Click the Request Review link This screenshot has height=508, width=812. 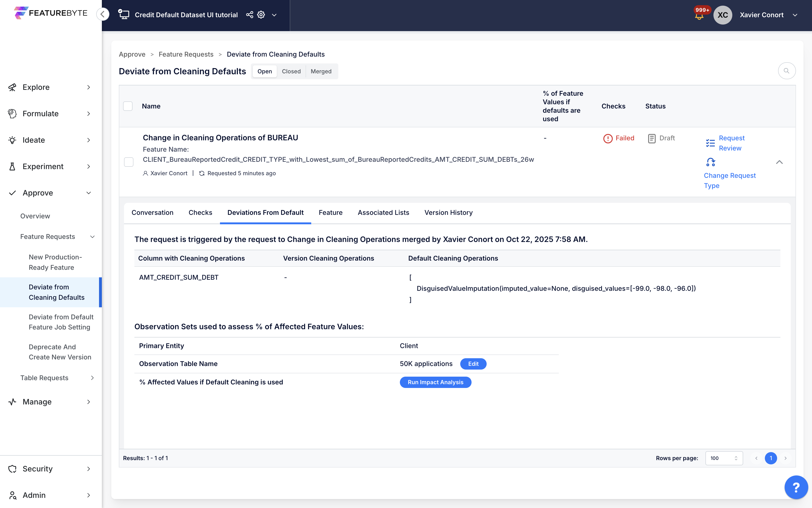pyautogui.click(x=731, y=143)
